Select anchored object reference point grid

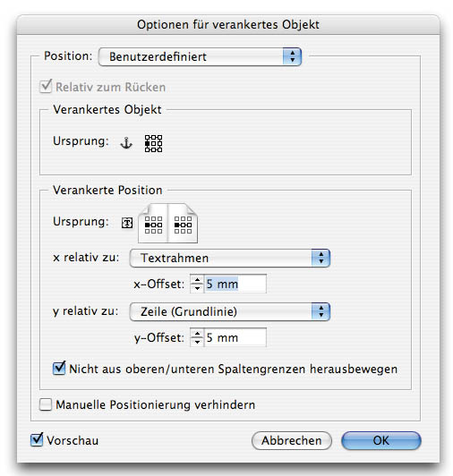click(x=153, y=143)
